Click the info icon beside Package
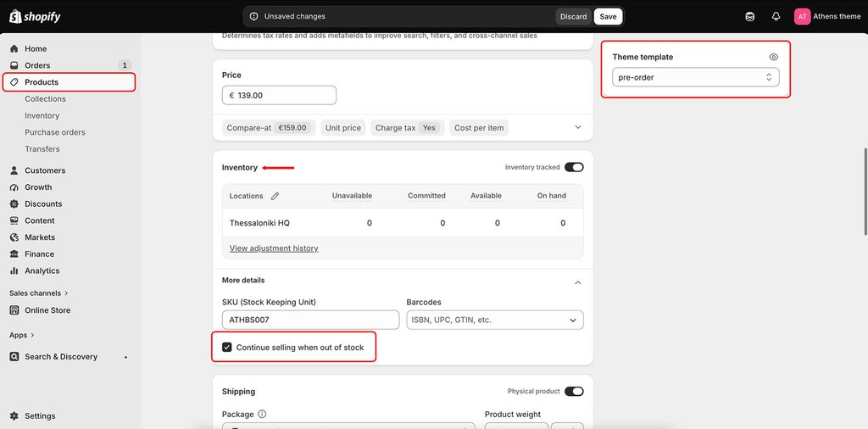The height and width of the screenshot is (429, 868). 263,414
